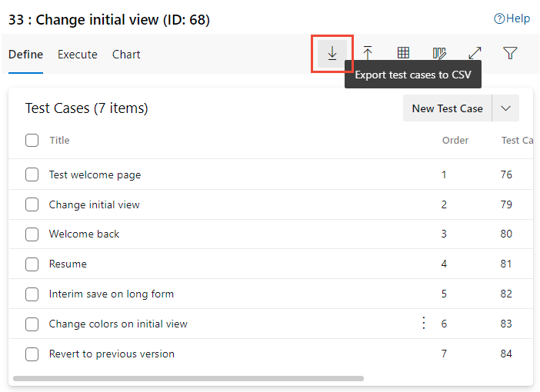Tick the Welcome back checkbox
540x392 pixels.
pos(32,234)
